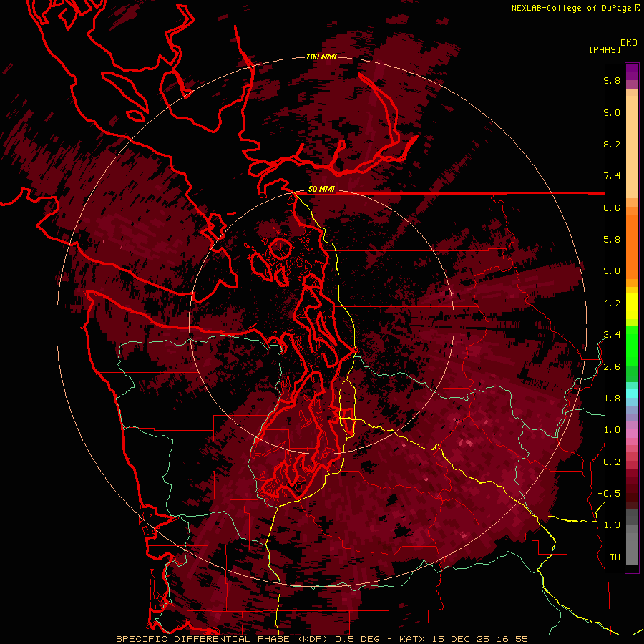The width and height of the screenshot is (644, 644).
Task: Select the 4.2 scale value
Action: pos(612,303)
